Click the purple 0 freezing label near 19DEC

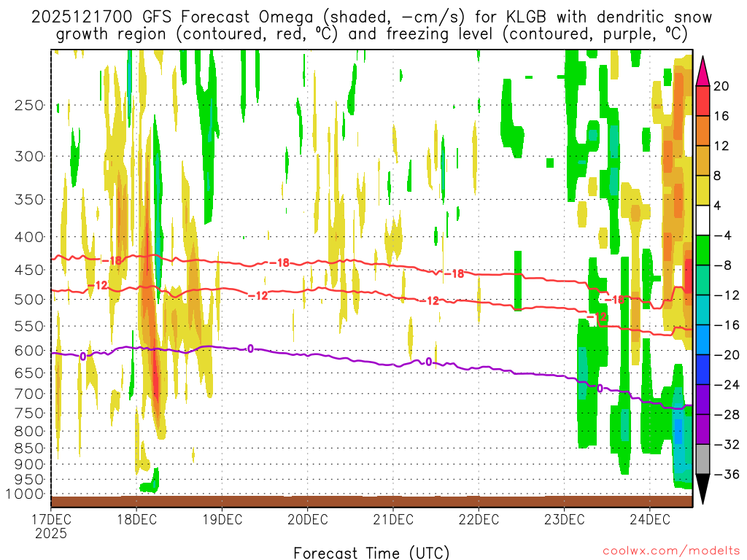pyautogui.click(x=251, y=349)
